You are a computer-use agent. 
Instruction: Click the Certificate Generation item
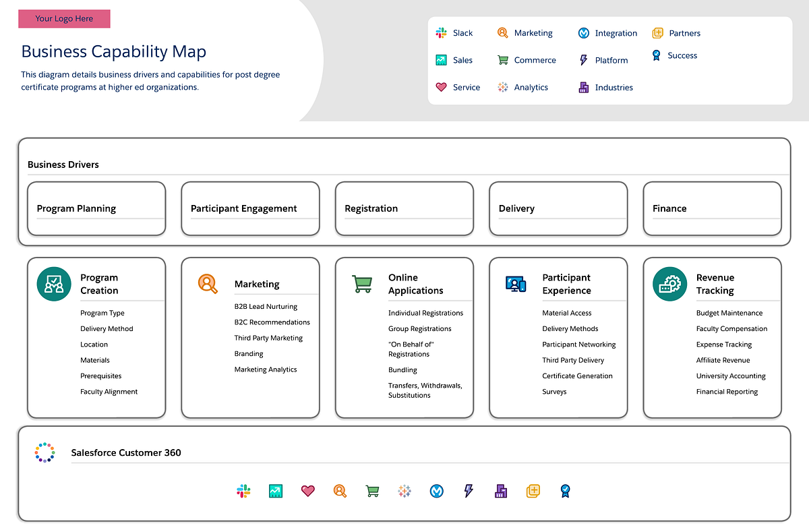coord(577,376)
